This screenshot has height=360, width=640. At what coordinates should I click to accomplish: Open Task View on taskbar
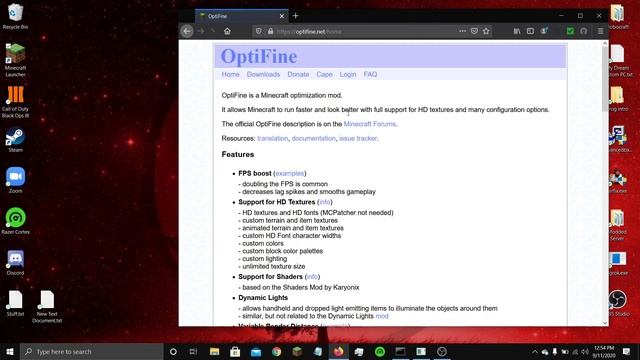point(193,351)
